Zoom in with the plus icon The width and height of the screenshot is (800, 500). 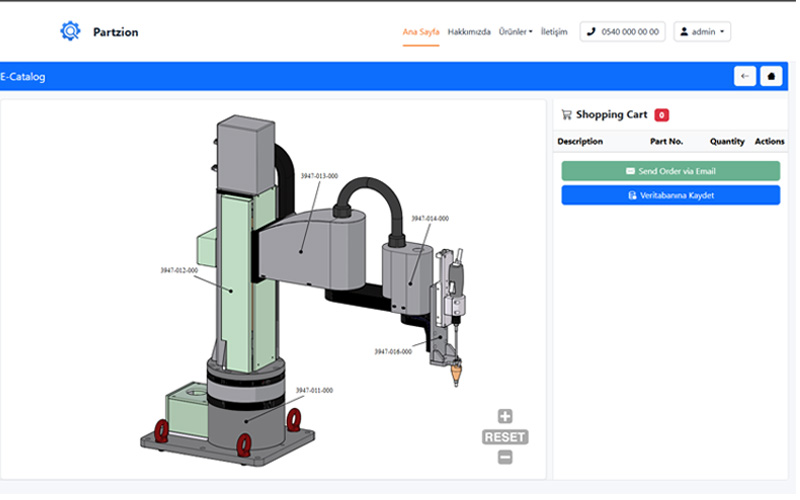(x=505, y=417)
